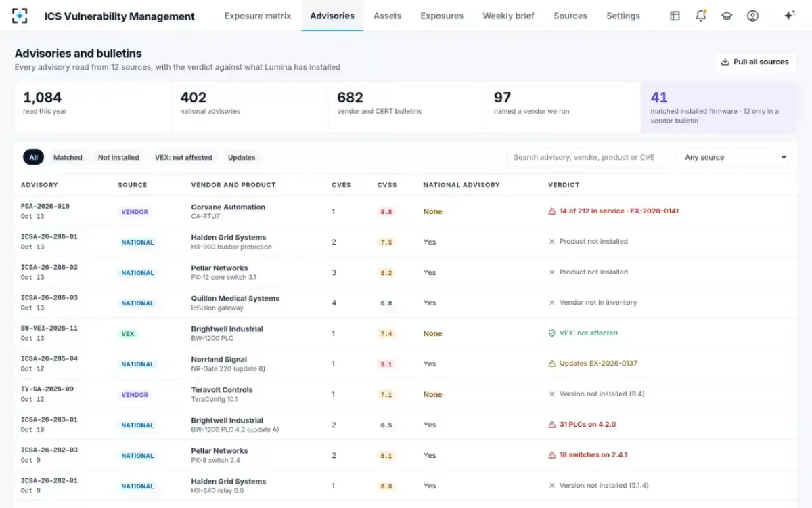812x508 pixels.
Task: Click the warning icon beside 18 switches on 2.4.1
Action: click(x=552, y=455)
